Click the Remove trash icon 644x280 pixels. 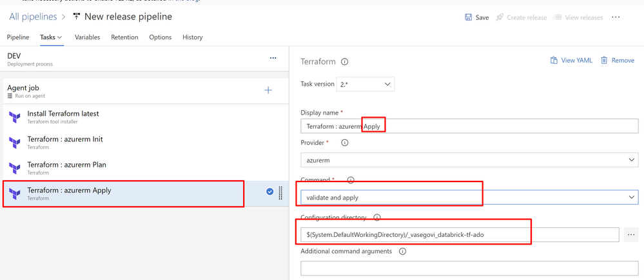click(x=604, y=61)
